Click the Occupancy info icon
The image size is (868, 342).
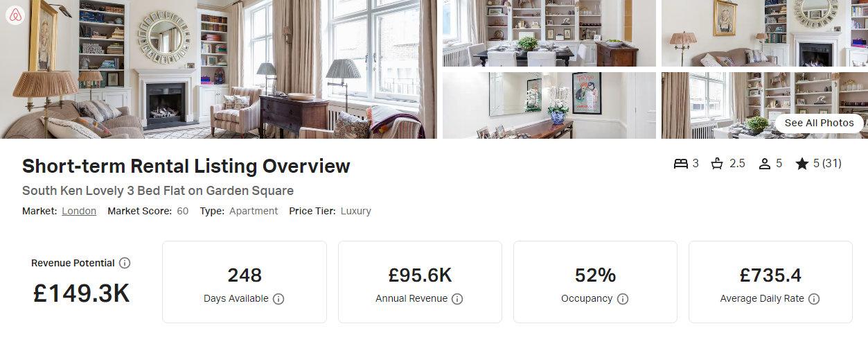point(623,299)
